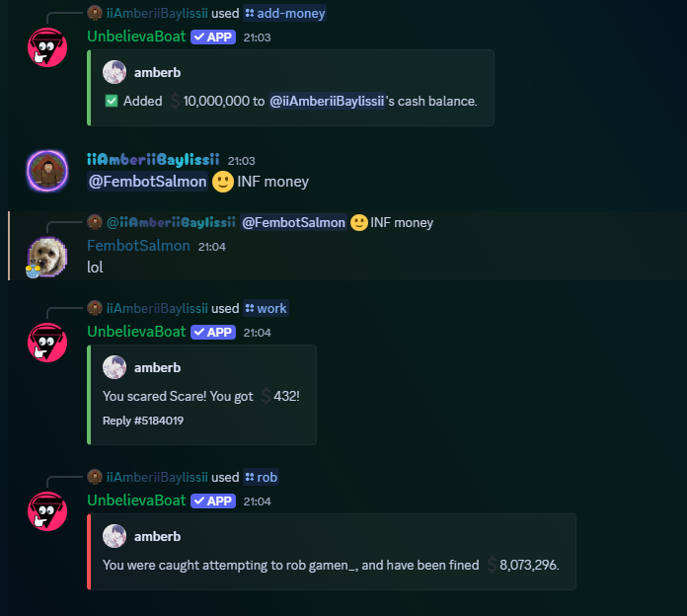
Task: Click green checkmark emoji in Added embed
Action: click(112, 102)
